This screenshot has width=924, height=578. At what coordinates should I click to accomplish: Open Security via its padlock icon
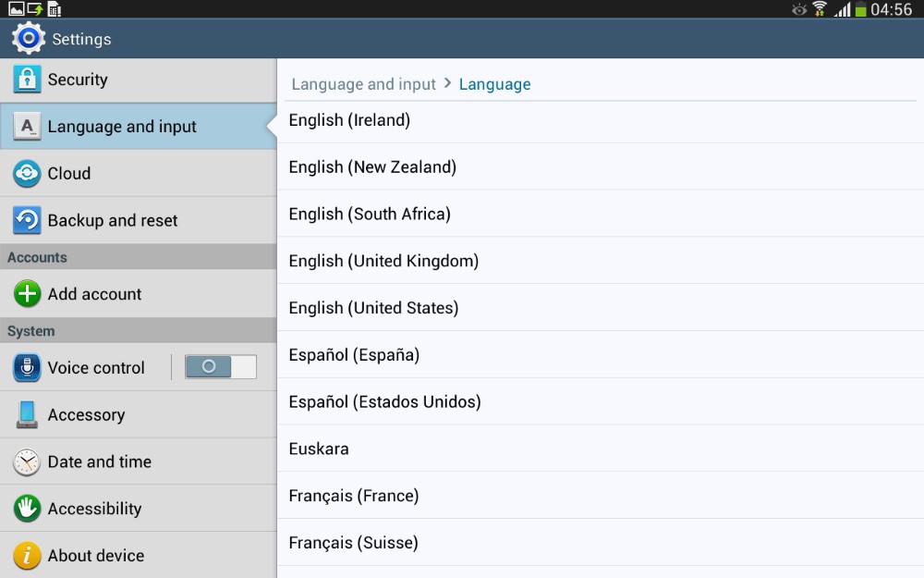[27, 80]
